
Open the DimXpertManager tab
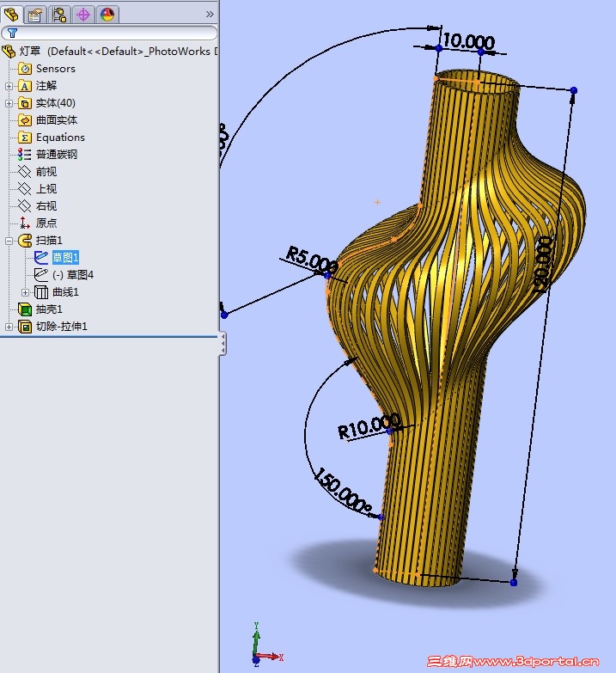83,15
